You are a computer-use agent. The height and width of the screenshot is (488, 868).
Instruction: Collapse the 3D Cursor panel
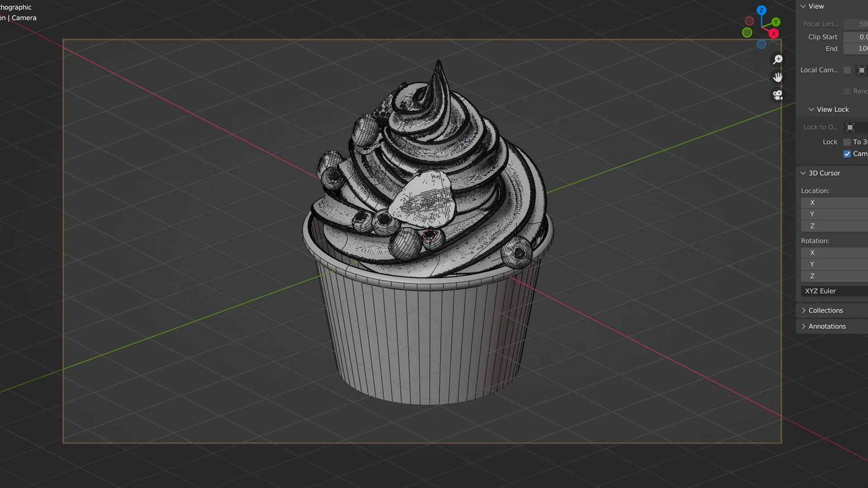click(803, 173)
